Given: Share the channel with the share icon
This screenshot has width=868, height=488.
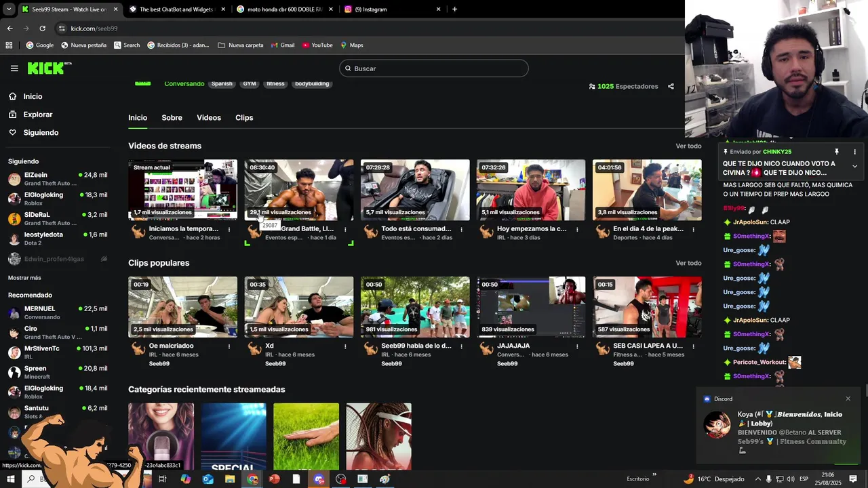Looking at the screenshot, I should pos(671,86).
